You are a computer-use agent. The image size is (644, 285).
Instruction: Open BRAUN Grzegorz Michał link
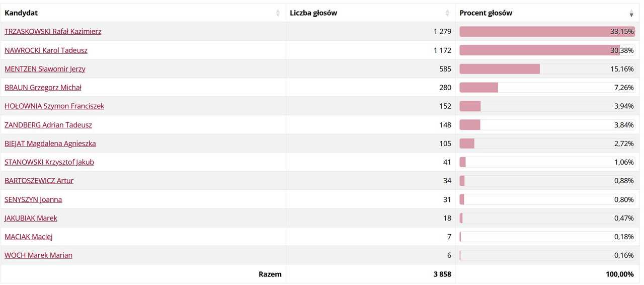pos(43,88)
